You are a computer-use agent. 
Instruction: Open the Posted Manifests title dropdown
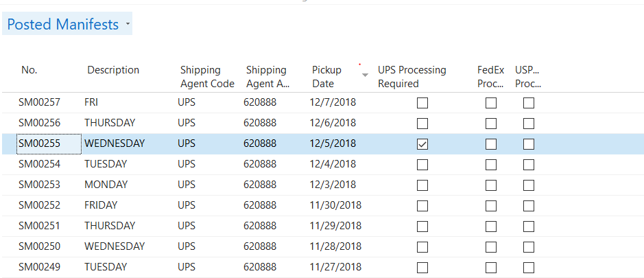(x=127, y=25)
